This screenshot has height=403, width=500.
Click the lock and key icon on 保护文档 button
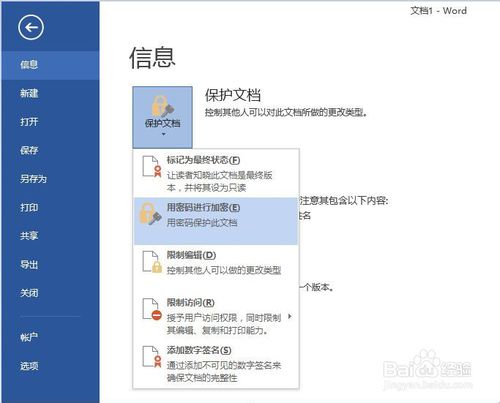(162, 105)
